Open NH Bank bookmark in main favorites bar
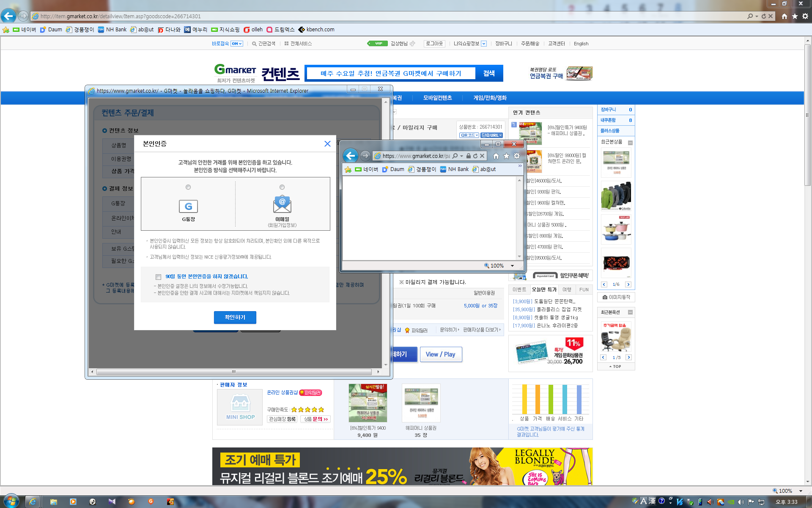812x508 pixels. (x=112, y=30)
